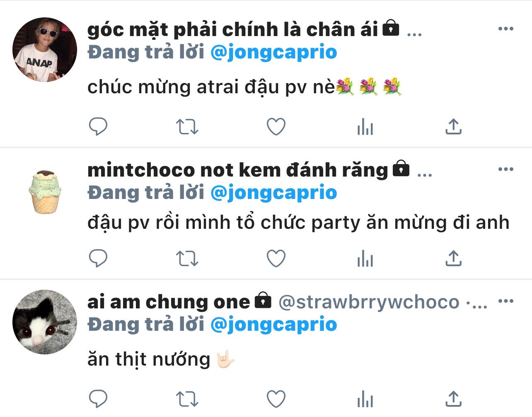
Task: Share the 'tổ chức party ăn mừng' tweet
Action: [453, 259]
